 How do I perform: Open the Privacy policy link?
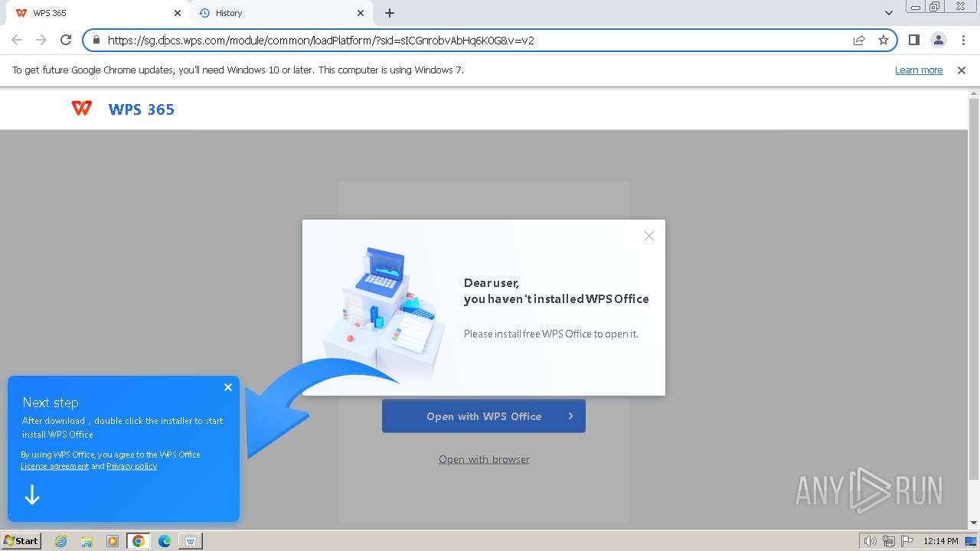click(132, 466)
